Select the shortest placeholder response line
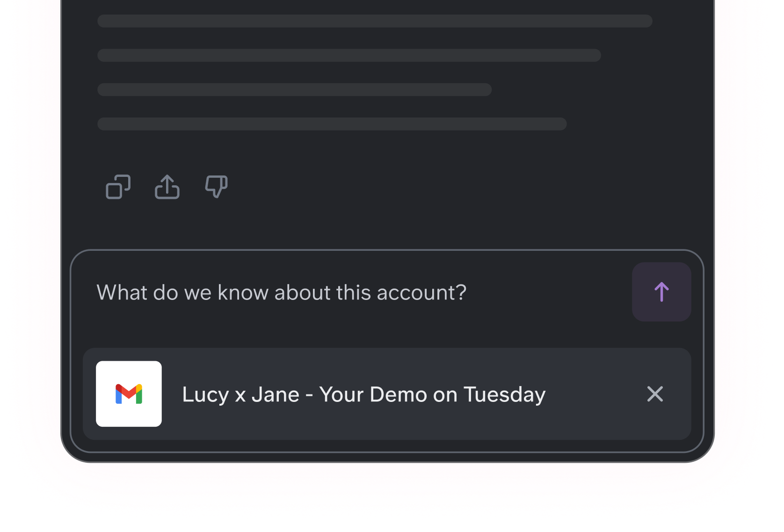Viewport: 784px width, 532px height. 294,90
